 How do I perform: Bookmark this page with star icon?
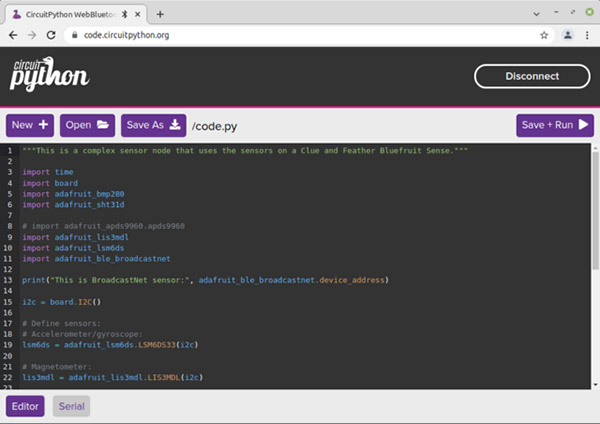[544, 34]
